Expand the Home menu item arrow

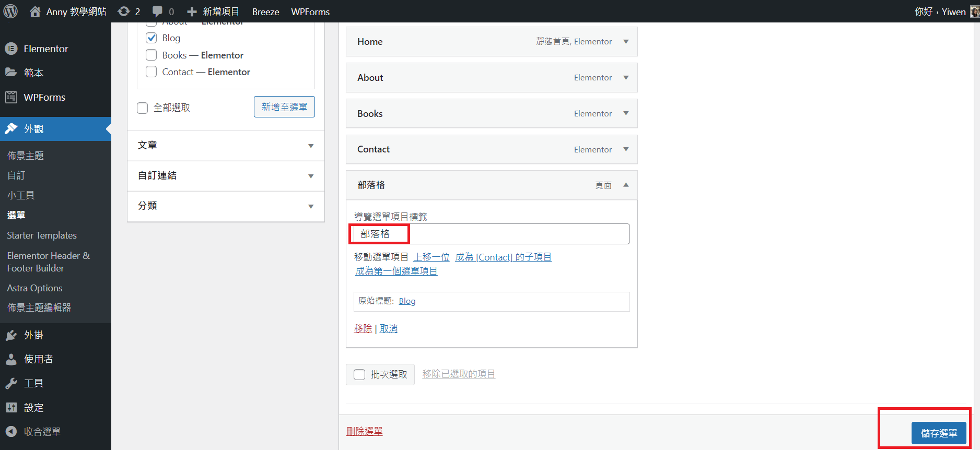pos(626,41)
